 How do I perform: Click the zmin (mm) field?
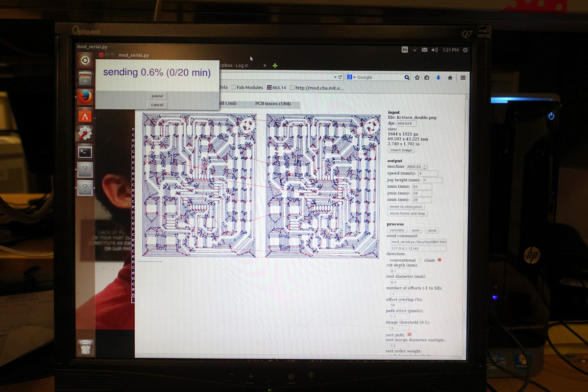point(422,200)
